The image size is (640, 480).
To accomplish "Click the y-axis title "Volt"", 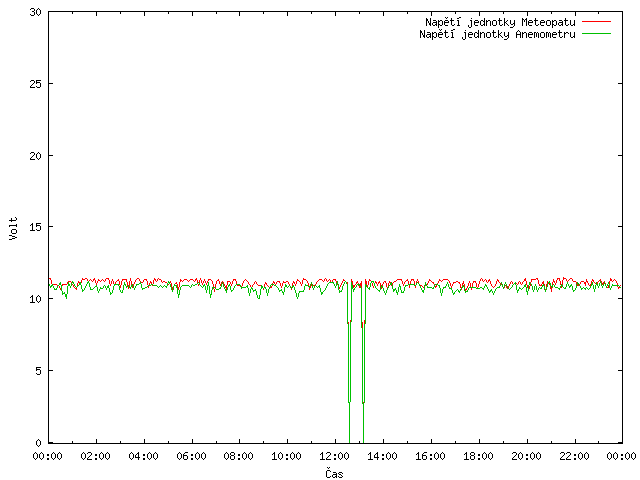I will (x=13, y=229).
